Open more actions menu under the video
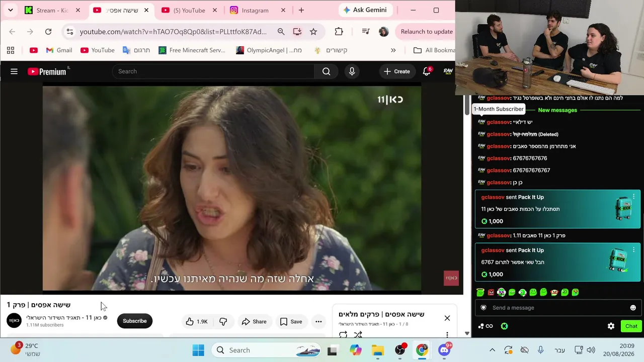The image size is (644, 362). pyautogui.click(x=318, y=322)
